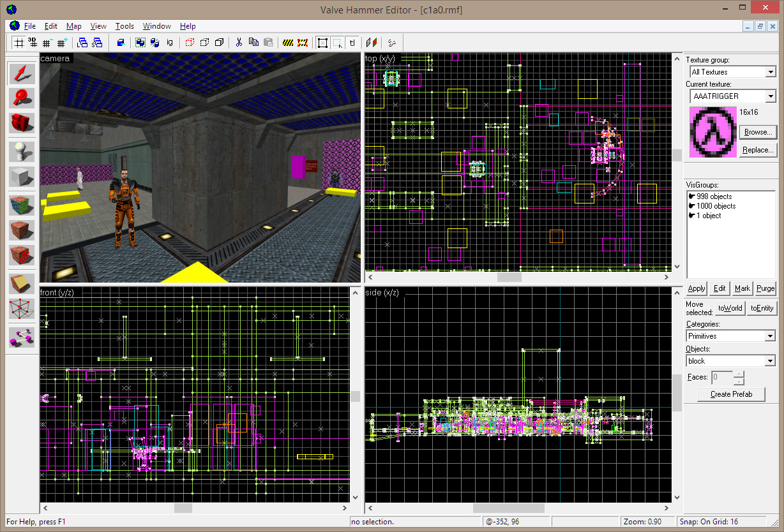Toggle select-by-handles mode
The image size is (784, 532).
click(322, 43)
